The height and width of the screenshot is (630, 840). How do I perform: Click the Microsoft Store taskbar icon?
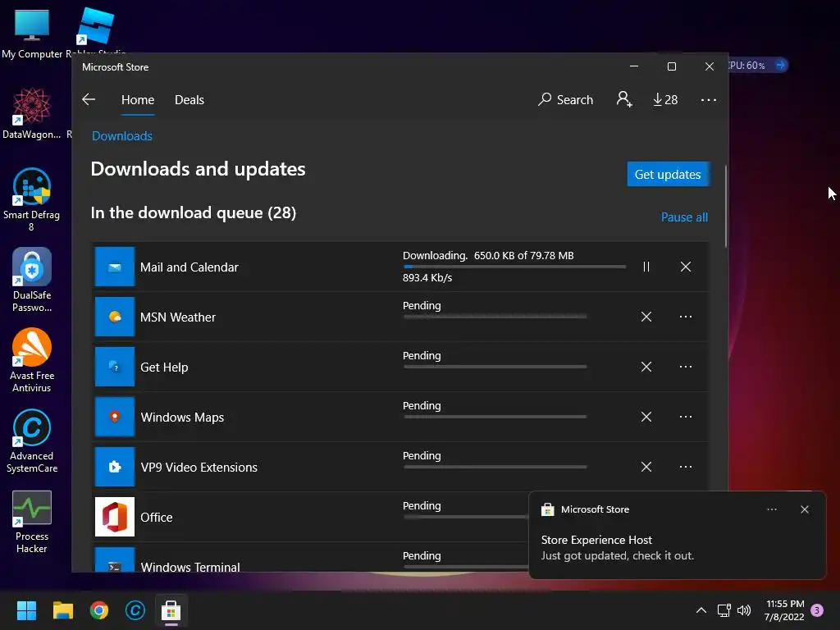coord(171,610)
